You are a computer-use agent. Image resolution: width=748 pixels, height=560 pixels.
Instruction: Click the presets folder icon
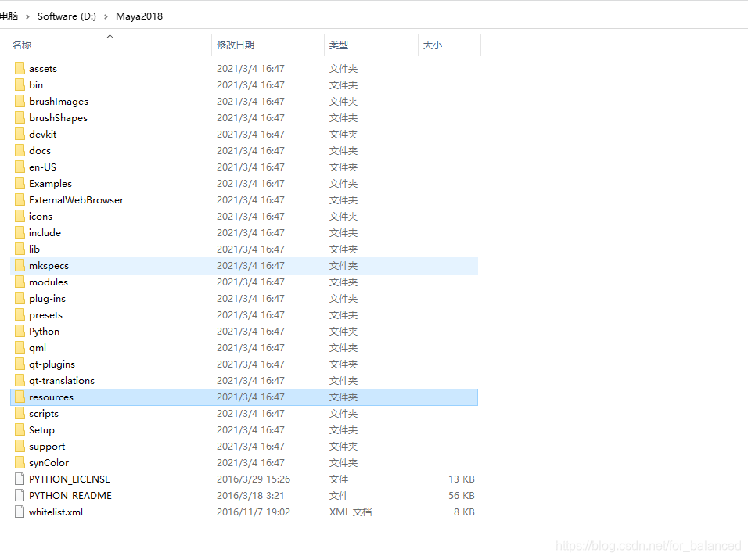coord(20,315)
